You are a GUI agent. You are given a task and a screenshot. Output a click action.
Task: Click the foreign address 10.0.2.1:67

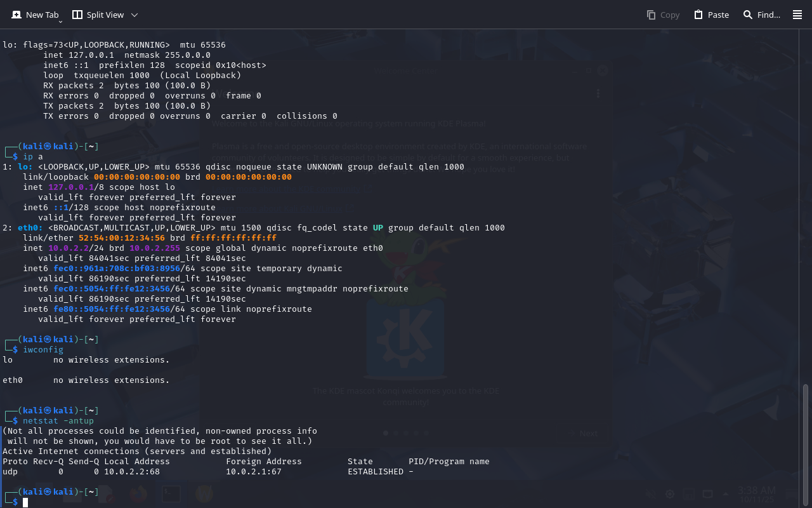coord(254,472)
